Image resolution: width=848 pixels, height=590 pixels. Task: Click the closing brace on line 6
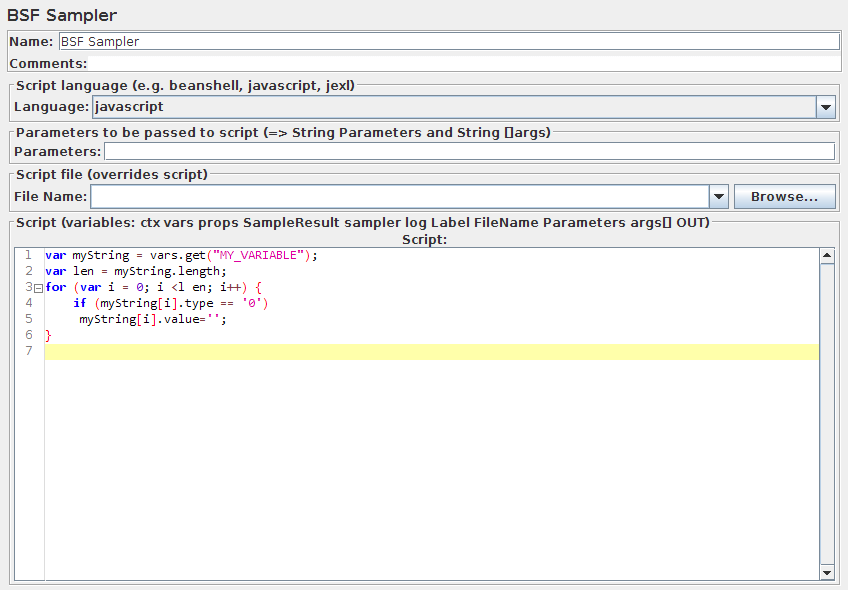(48, 335)
